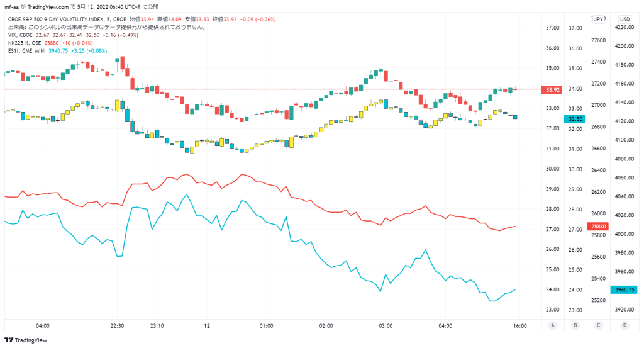This screenshot has height=348, width=644.
Task: Select the NK2251!, OSE legend row
Action: [x=50, y=43]
